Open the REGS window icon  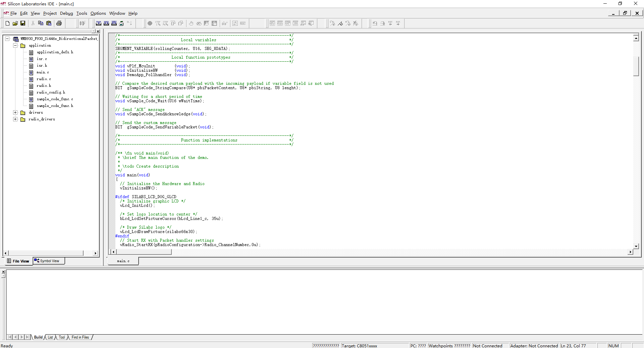[x=280, y=23]
